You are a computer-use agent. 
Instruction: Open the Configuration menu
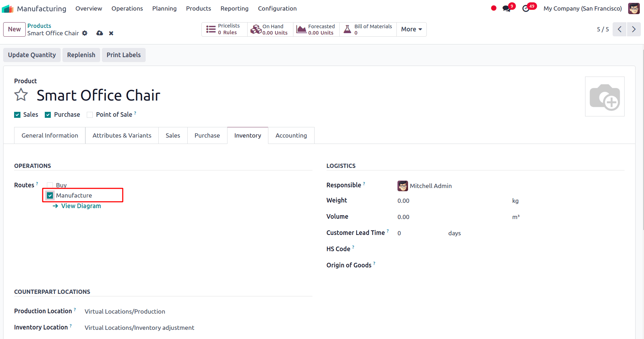point(277,8)
